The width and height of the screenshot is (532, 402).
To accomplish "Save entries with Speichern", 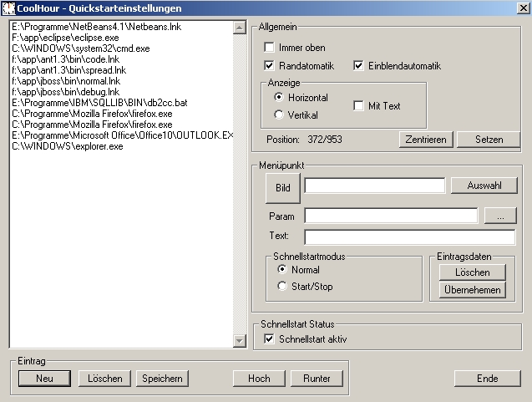I will click(x=162, y=379).
